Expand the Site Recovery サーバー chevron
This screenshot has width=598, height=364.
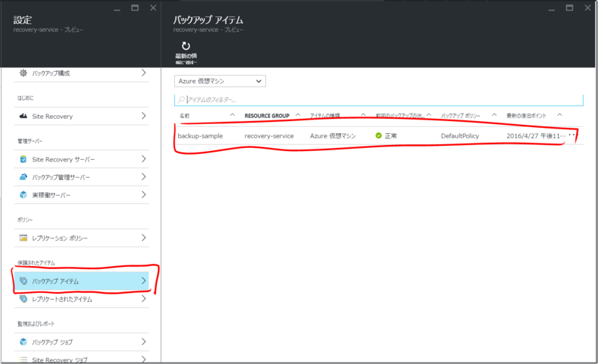(x=144, y=158)
